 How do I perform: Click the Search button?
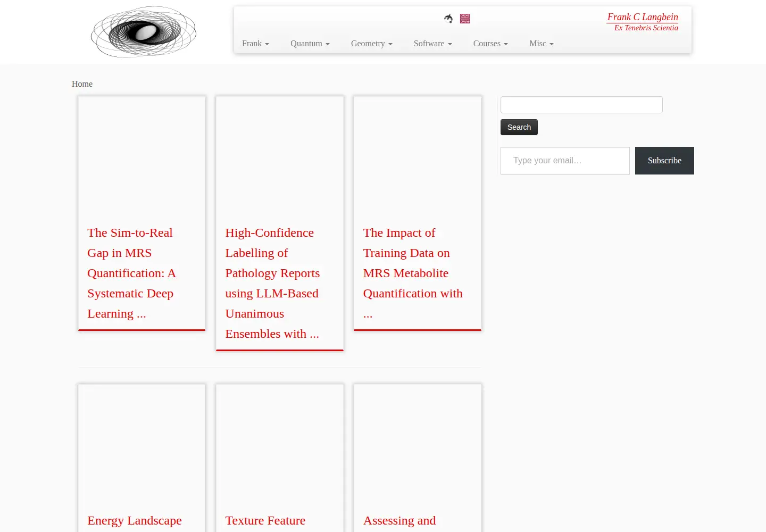pos(519,127)
